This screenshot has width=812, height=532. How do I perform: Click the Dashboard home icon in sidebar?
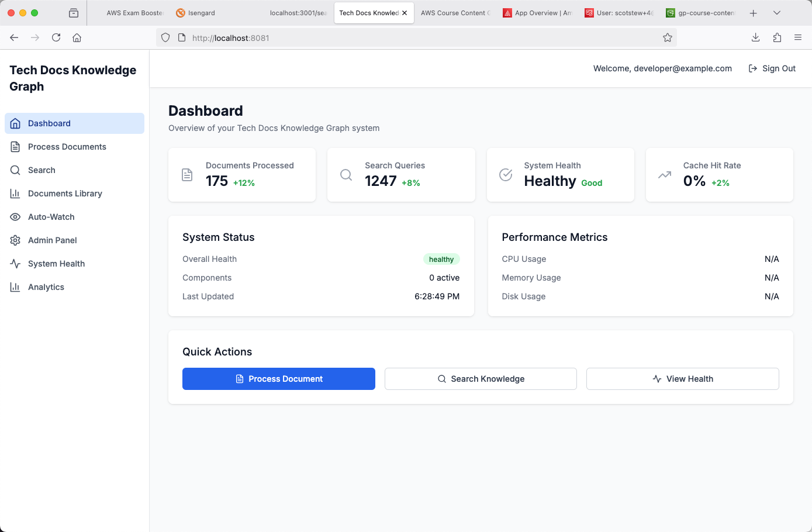click(x=16, y=123)
